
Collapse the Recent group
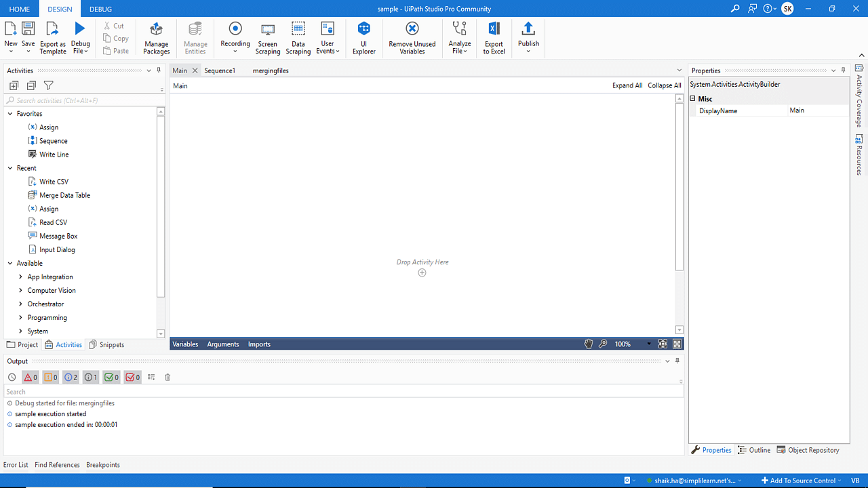(10, 168)
